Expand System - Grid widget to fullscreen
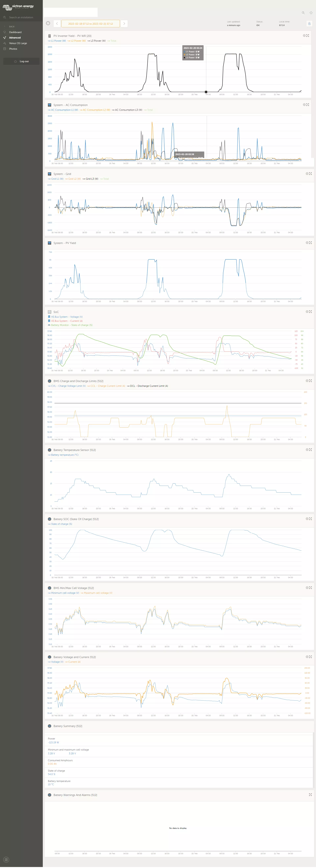316x868 pixels. 310,174
